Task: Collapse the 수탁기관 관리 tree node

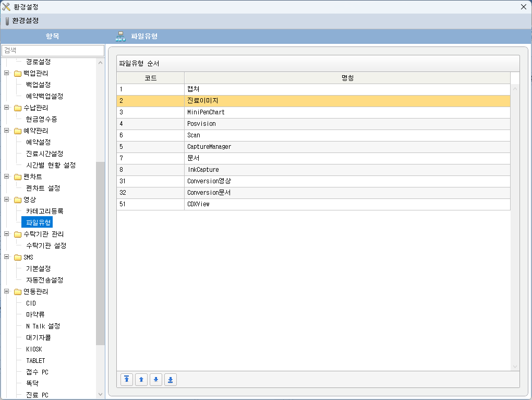Action: point(7,234)
